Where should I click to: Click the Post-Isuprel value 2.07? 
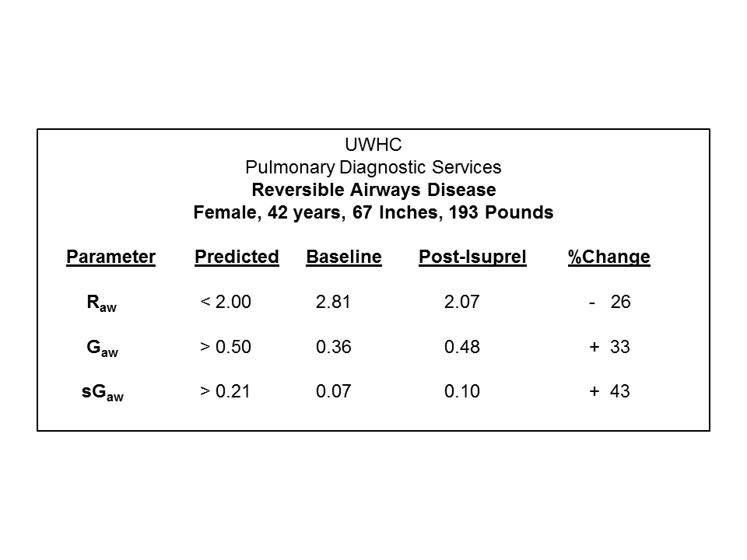pos(462,303)
